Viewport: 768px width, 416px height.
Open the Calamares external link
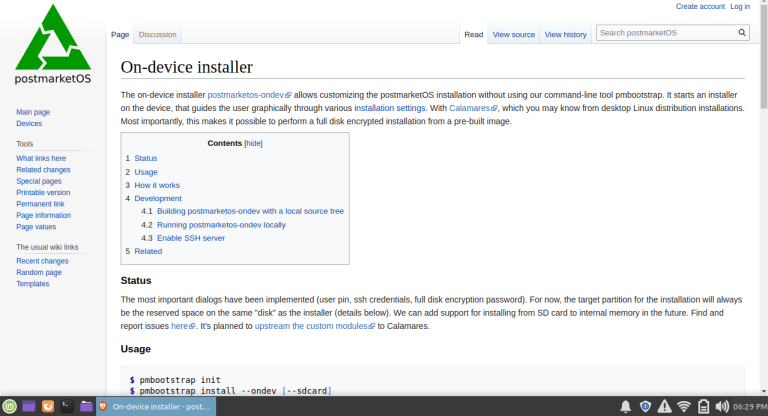point(473,108)
